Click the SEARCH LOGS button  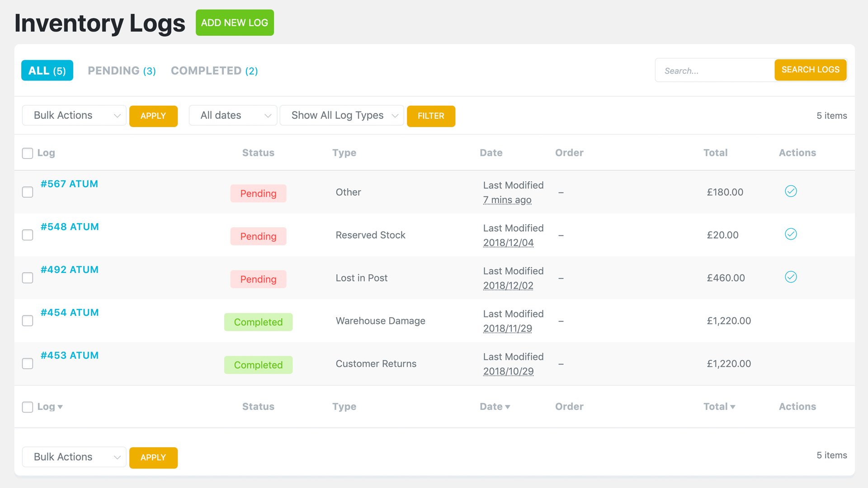click(x=810, y=70)
